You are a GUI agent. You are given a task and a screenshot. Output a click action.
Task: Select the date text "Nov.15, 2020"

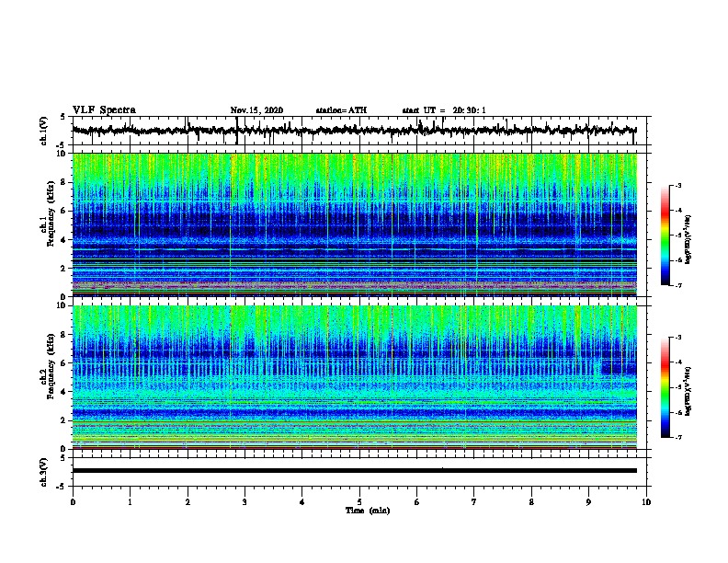point(256,110)
